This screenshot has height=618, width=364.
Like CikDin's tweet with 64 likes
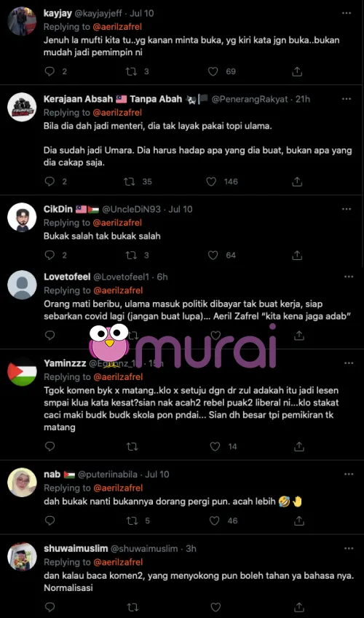click(213, 255)
